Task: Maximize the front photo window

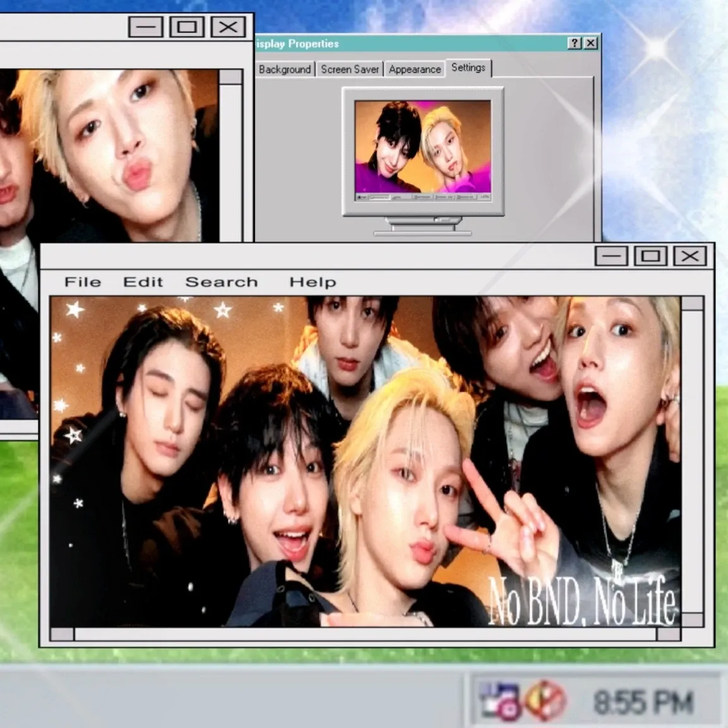Action: click(x=650, y=256)
